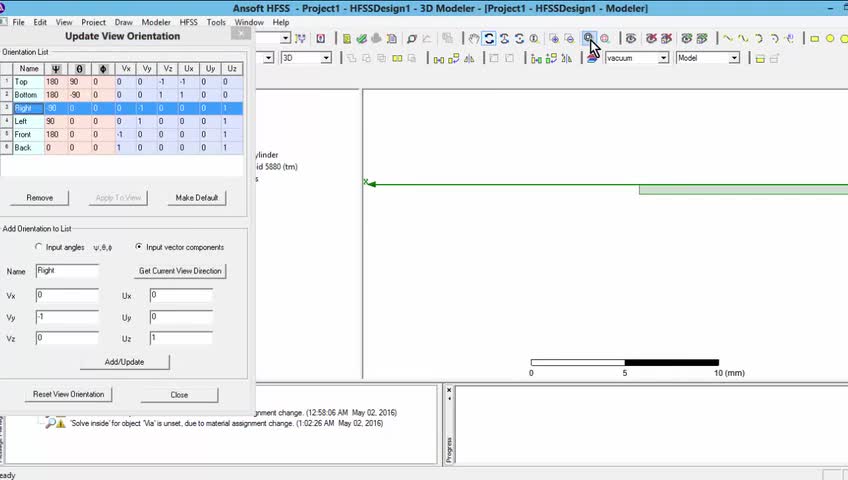Open the Model dropdown
Image resolution: width=848 pixels, height=480 pixels.
[x=734, y=58]
